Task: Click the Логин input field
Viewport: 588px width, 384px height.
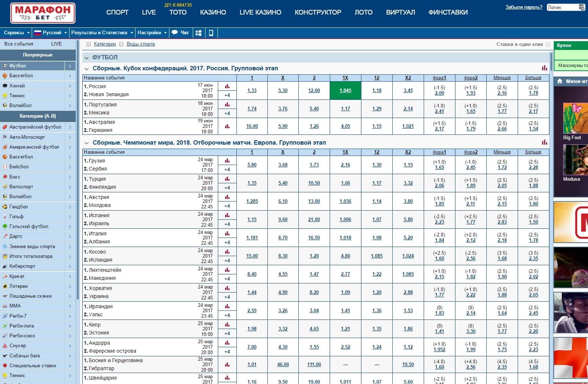Action: click(566, 7)
